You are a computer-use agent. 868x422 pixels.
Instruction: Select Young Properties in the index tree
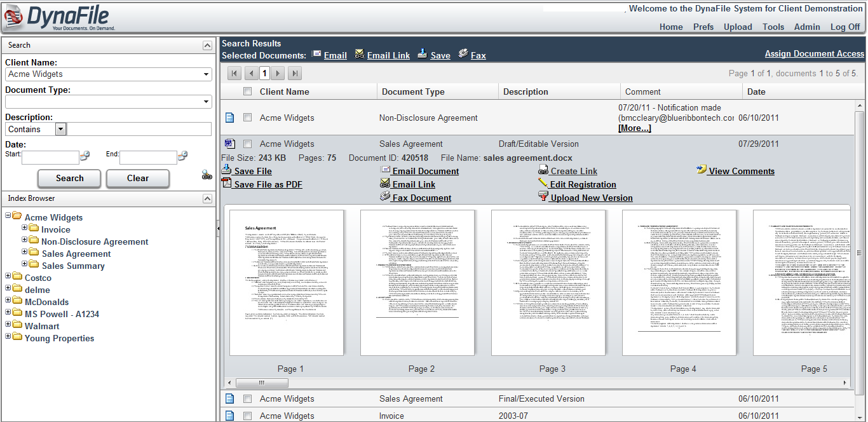tap(59, 338)
